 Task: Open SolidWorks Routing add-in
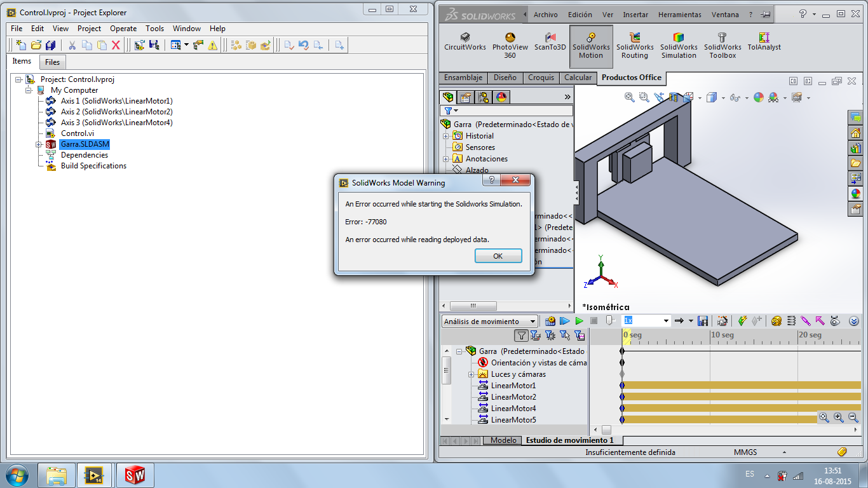(635, 46)
